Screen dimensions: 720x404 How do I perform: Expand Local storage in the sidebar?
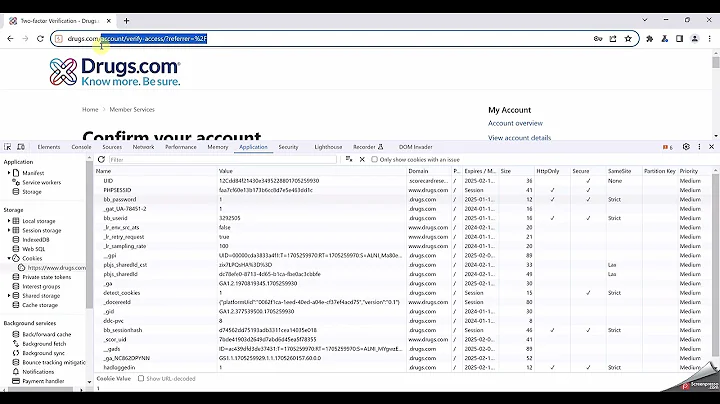click(9, 221)
